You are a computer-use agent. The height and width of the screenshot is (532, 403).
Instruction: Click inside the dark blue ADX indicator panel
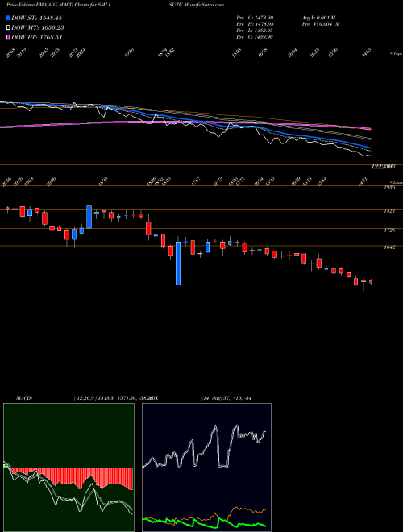tap(206, 468)
